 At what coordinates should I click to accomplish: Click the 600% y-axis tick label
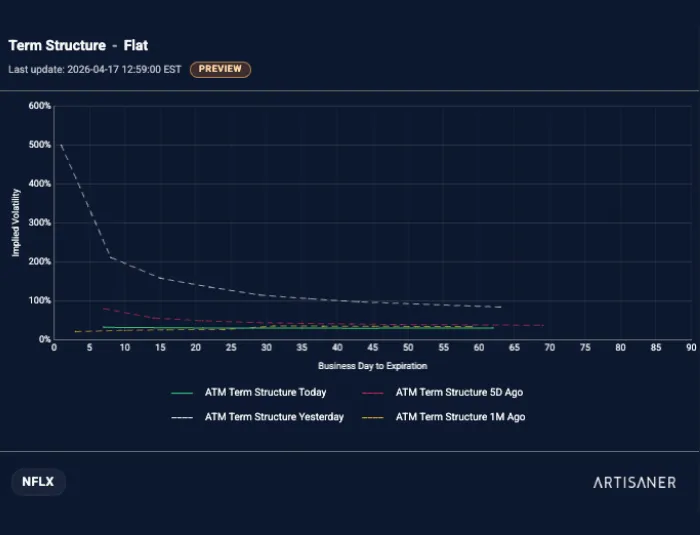[40, 106]
